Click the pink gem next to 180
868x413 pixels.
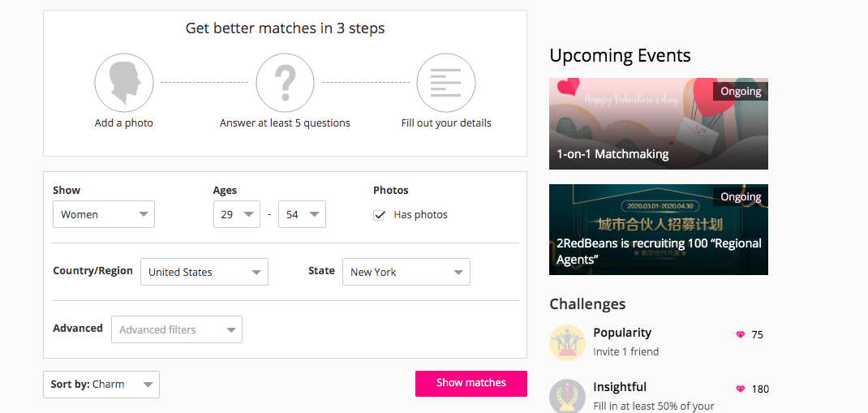pyautogui.click(x=740, y=389)
